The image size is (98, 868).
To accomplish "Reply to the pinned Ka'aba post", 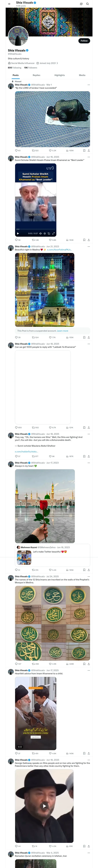I will [16, 151].
